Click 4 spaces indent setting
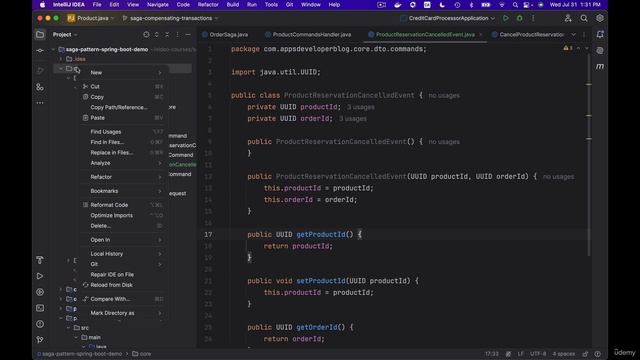 [564, 354]
